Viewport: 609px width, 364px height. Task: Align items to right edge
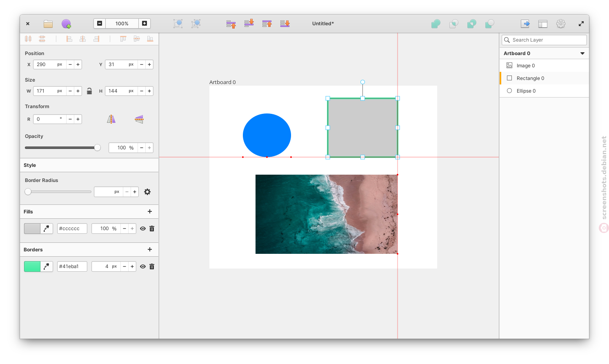click(x=96, y=39)
